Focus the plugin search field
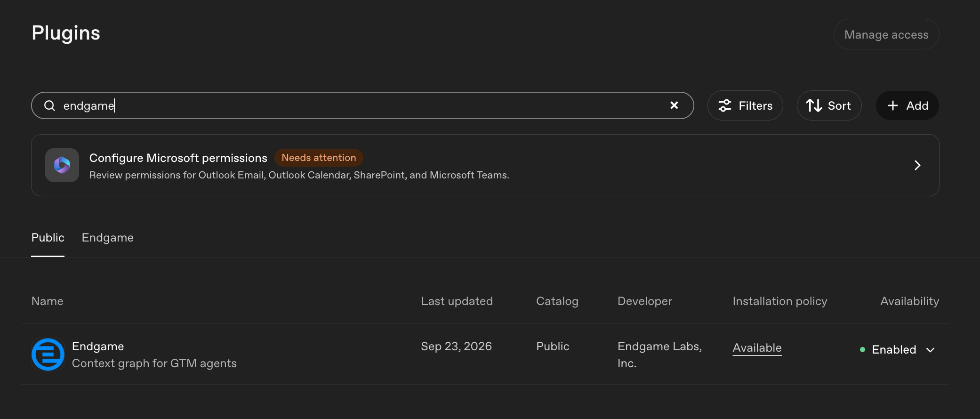Viewport: 980px width, 419px height. coord(362,105)
